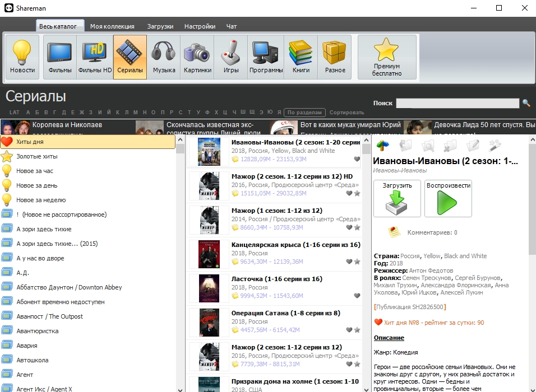Select Аббатство Даунтон / Downton Abbey section
This screenshot has height=392, width=536.
point(88,287)
